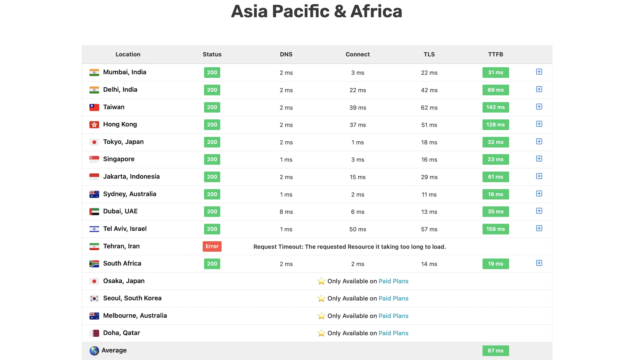Click the Dubai, UAE flag icon
The height and width of the screenshot is (364, 634).
point(94,212)
